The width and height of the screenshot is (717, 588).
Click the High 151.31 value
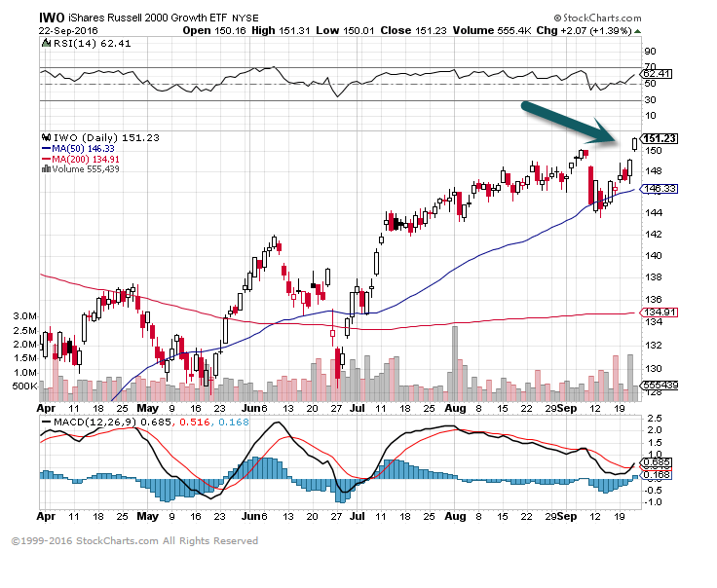[281, 30]
